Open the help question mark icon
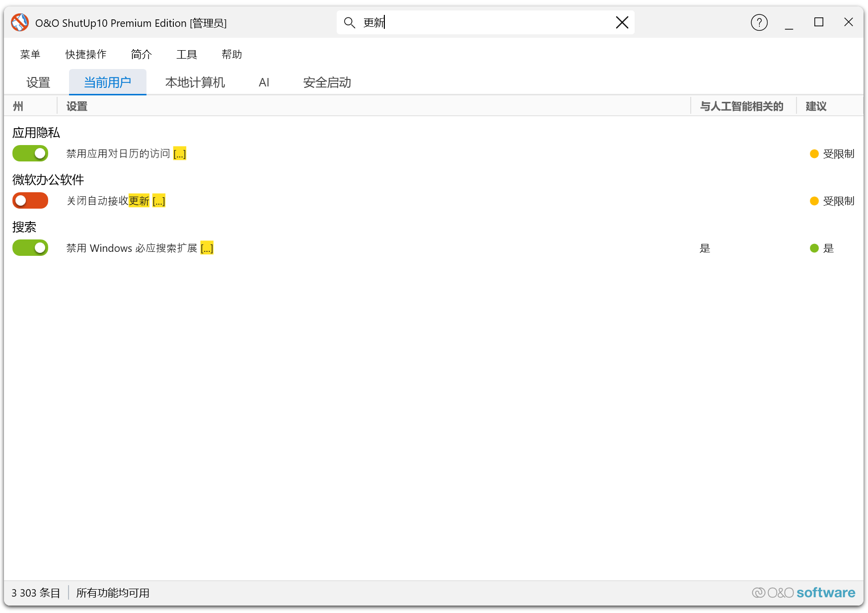This screenshot has width=868, height=613. [759, 22]
